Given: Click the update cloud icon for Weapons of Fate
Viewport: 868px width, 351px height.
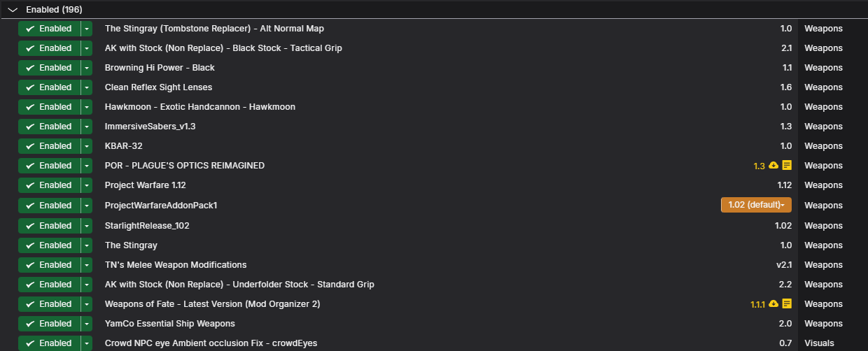Looking at the screenshot, I should (x=773, y=304).
